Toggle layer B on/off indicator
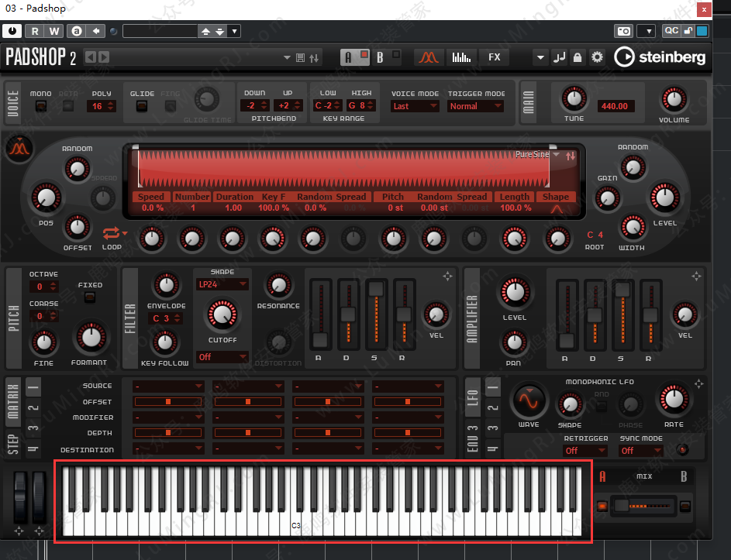This screenshot has width=731, height=560. click(x=396, y=54)
